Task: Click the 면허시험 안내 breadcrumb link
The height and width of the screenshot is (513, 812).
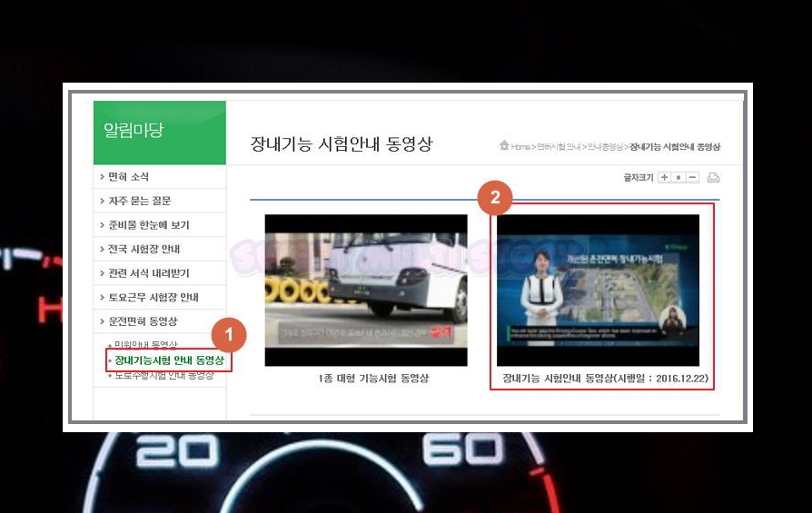Action: pyautogui.click(x=559, y=147)
